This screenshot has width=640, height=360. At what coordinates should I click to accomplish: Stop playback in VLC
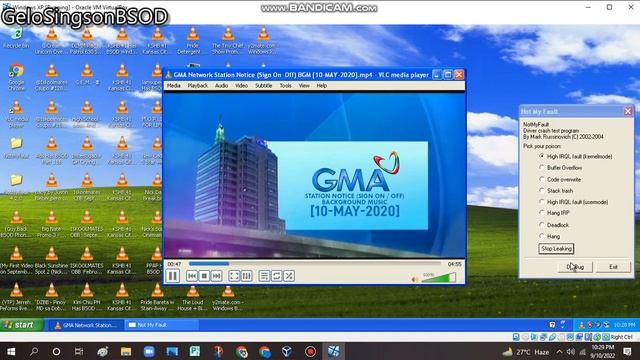[x=204, y=276]
